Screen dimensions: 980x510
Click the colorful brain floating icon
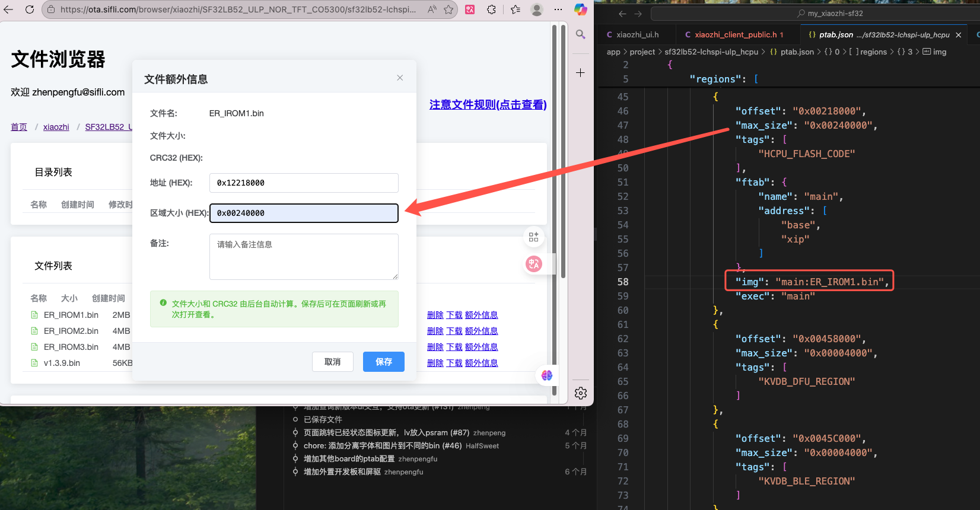click(547, 375)
